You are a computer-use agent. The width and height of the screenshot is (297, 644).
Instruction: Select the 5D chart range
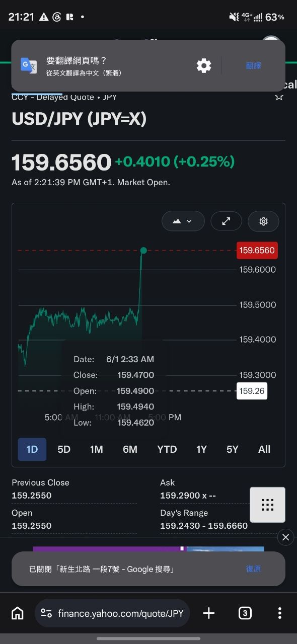(64, 449)
